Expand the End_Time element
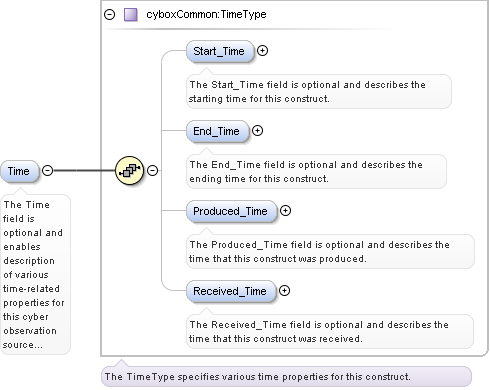The height and width of the screenshot is (390, 490). (x=257, y=131)
